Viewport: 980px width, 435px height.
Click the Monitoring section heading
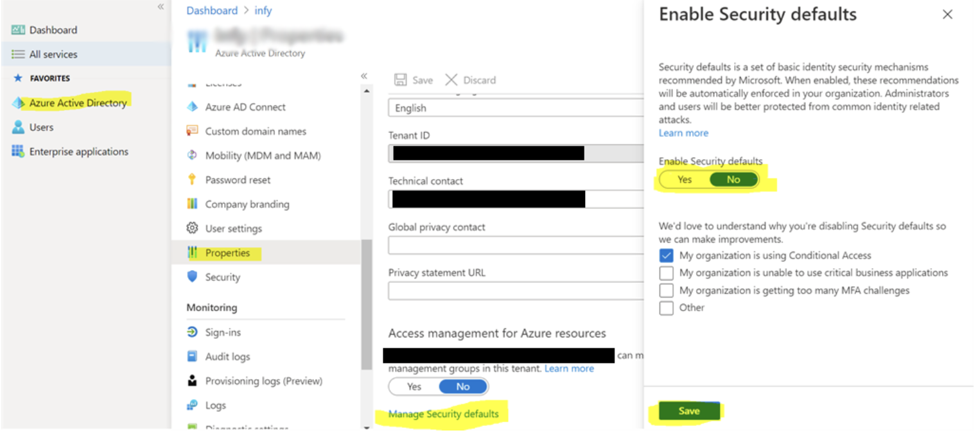(212, 307)
